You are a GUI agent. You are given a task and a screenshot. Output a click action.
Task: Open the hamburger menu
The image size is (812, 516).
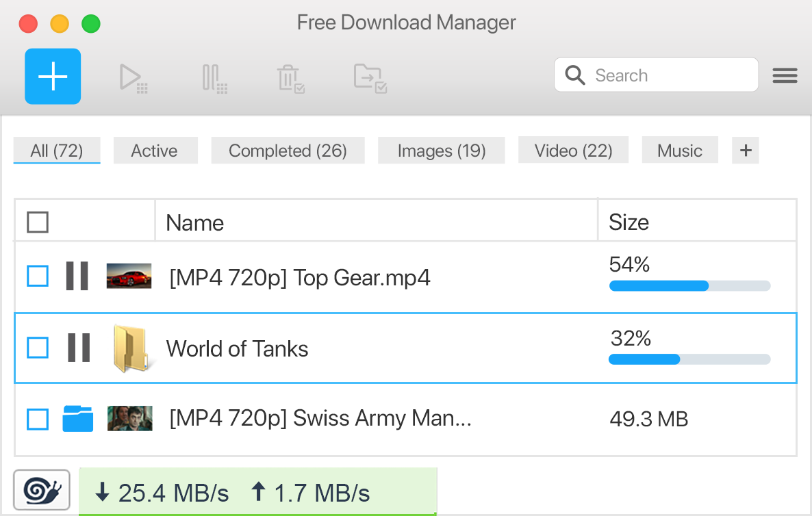[x=785, y=75]
